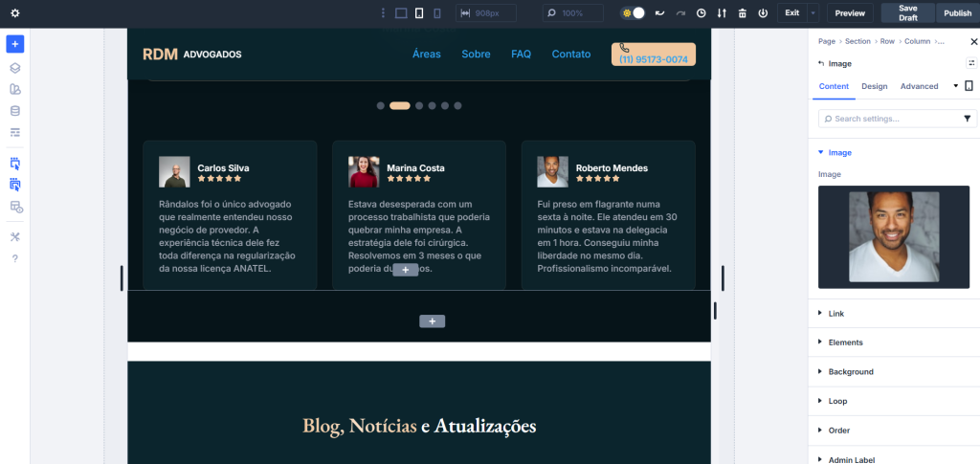Click the Publish button

click(957, 13)
